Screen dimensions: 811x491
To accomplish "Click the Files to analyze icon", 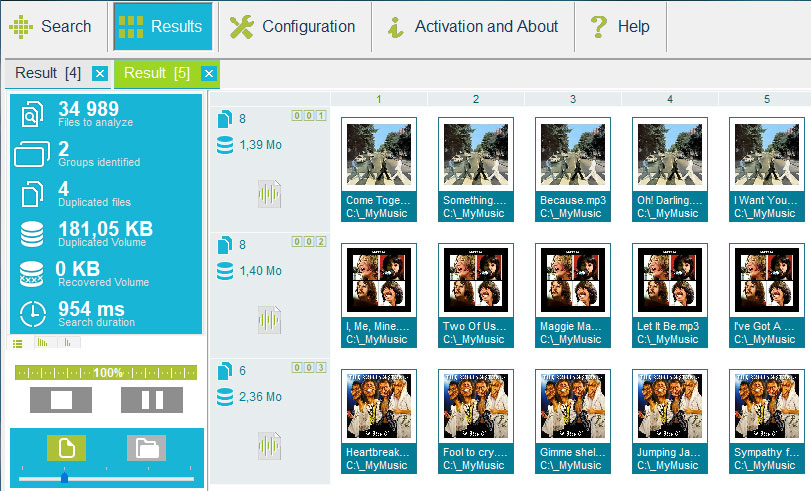I will (x=32, y=114).
